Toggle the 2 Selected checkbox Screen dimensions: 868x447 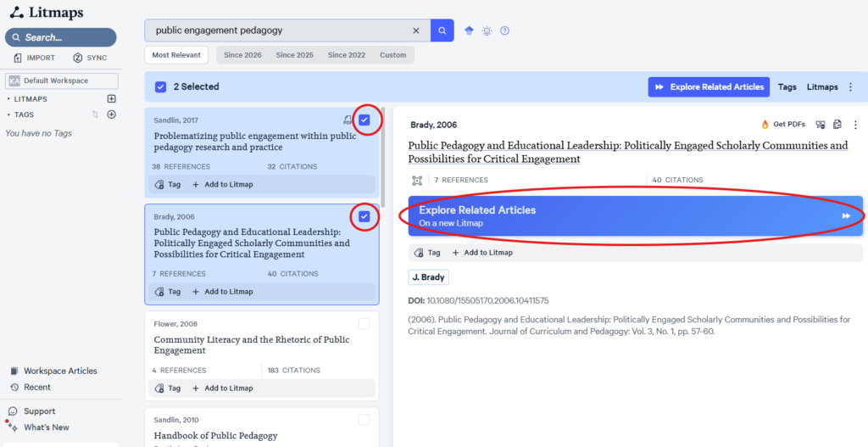pyautogui.click(x=160, y=87)
